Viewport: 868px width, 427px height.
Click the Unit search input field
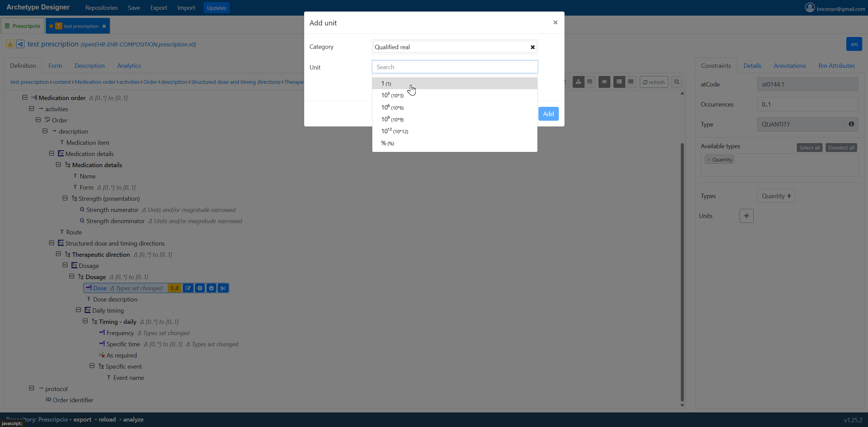[x=454, y=67]
